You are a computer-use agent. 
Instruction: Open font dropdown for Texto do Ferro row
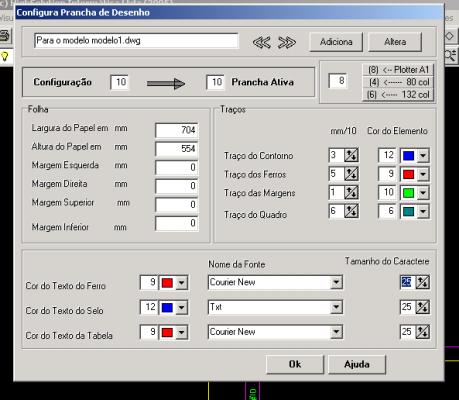pyautogui.click(x=336, y=283)
